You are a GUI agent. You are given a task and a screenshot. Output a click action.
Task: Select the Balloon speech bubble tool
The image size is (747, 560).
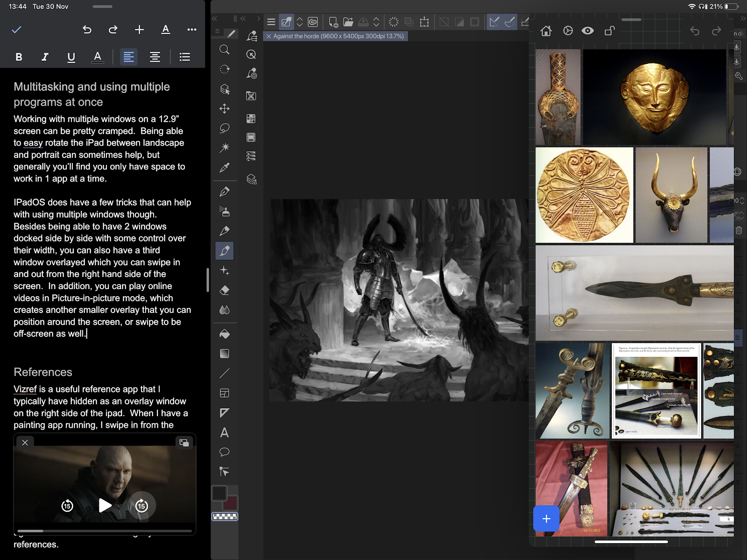pyautogui.click(x=225, y=452)
